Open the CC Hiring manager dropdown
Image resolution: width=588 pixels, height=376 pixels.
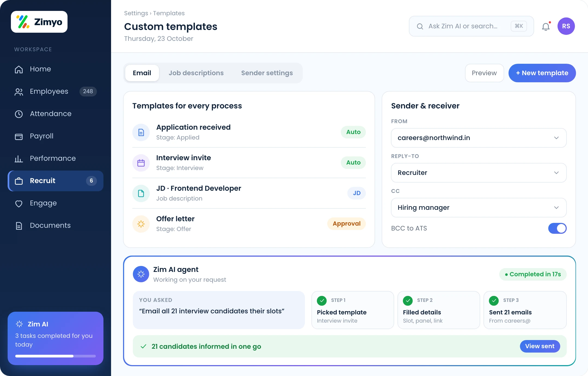[479, 208]
